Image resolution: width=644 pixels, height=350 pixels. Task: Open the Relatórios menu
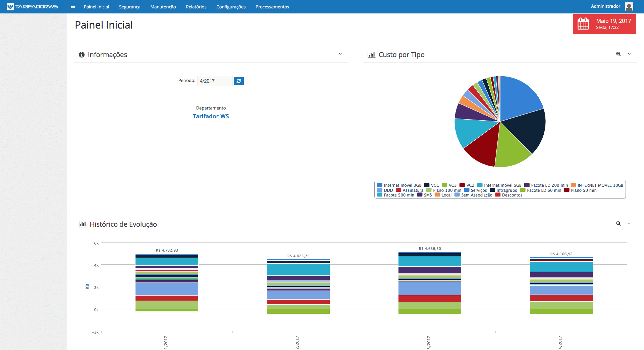[x=196, y=7]
